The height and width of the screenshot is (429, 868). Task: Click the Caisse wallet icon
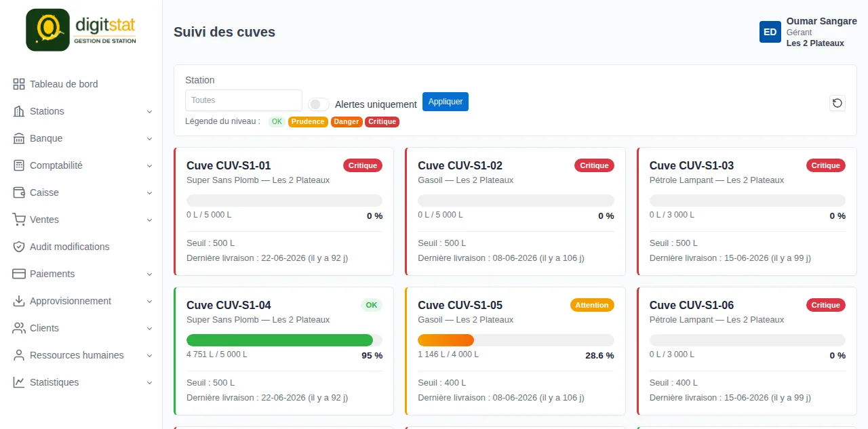19,192
